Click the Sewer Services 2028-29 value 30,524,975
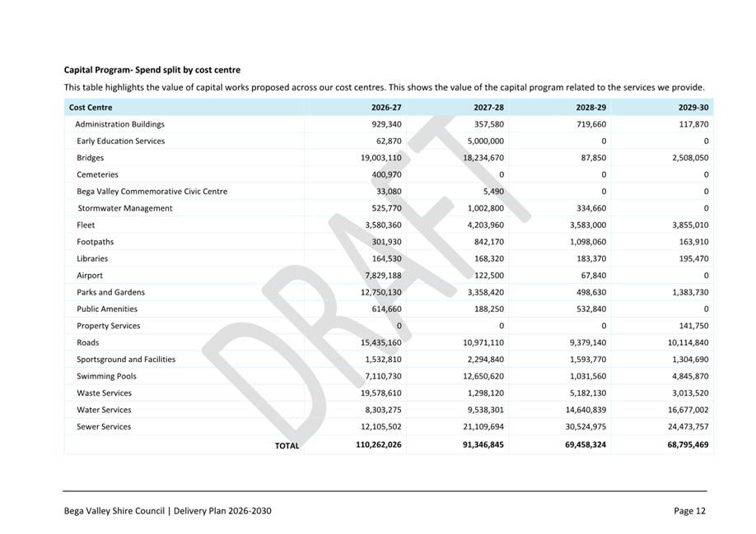The width and height of the screenshot is (756, 534). [x=586, y=426]
